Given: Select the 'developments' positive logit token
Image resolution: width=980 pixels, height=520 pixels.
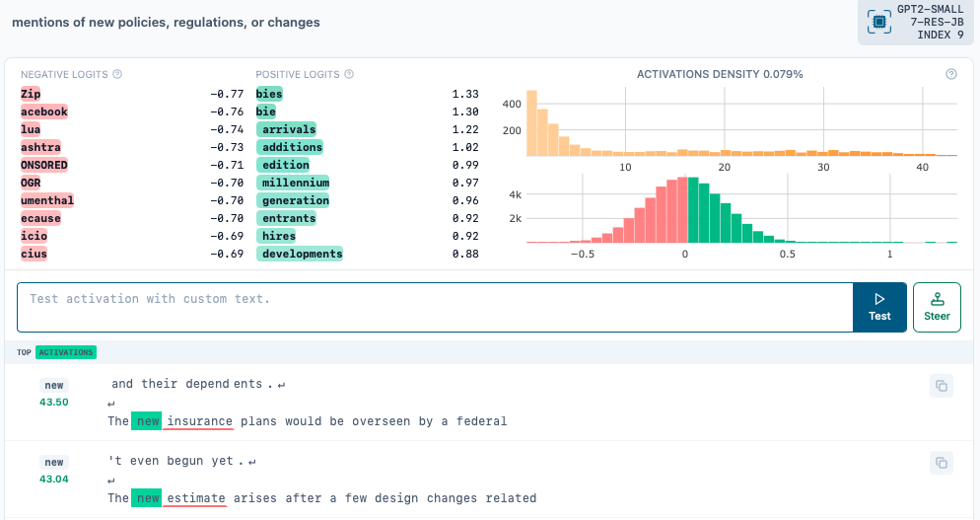Looking at the screenshot, I should point(301,254).
